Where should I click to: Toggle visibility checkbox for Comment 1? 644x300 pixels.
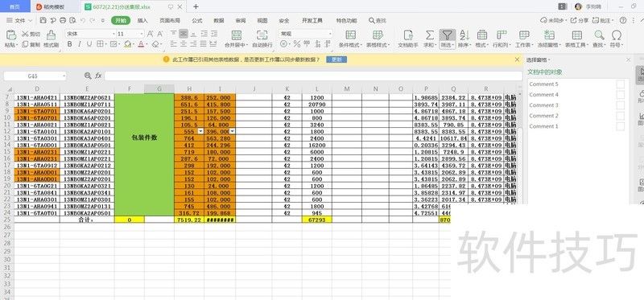620,126
